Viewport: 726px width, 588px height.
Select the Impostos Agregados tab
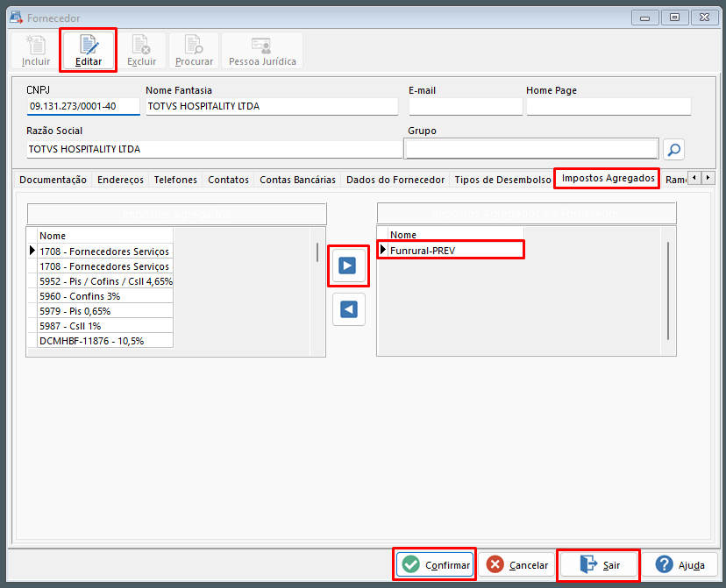pos(608,178)
